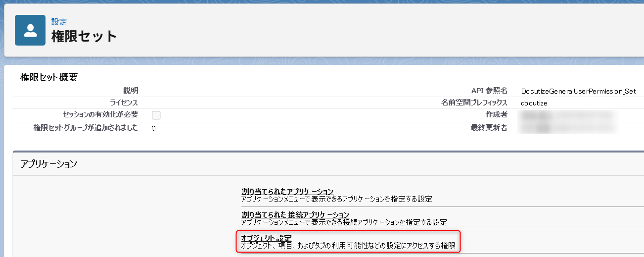Viewport: 644px width, 257px height.
Task: Click the 作成者 label
Action: (x=497, y=115)
